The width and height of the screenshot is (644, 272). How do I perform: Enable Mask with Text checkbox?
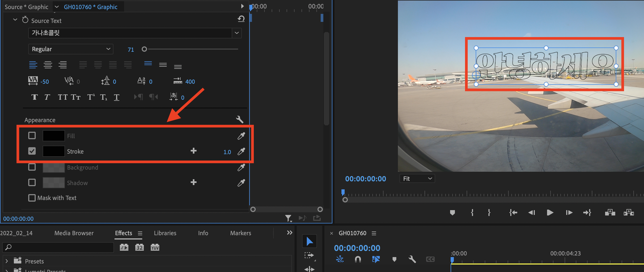point(32,198)
